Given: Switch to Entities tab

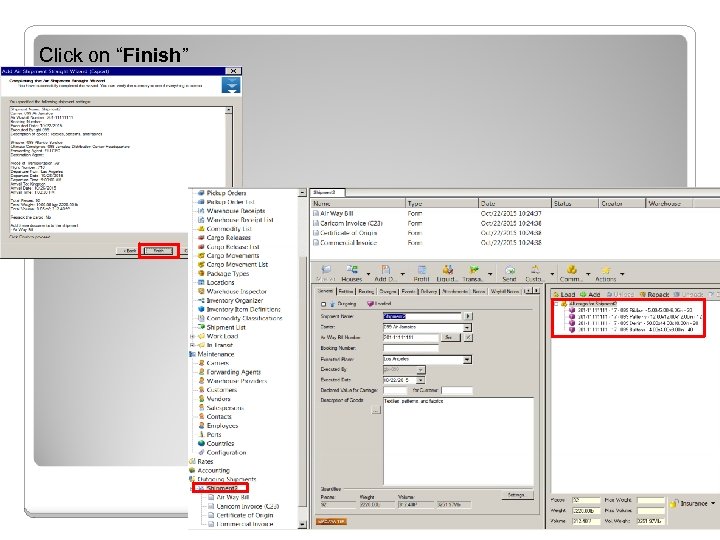Looking at the screenshot, I should [346, 291].
